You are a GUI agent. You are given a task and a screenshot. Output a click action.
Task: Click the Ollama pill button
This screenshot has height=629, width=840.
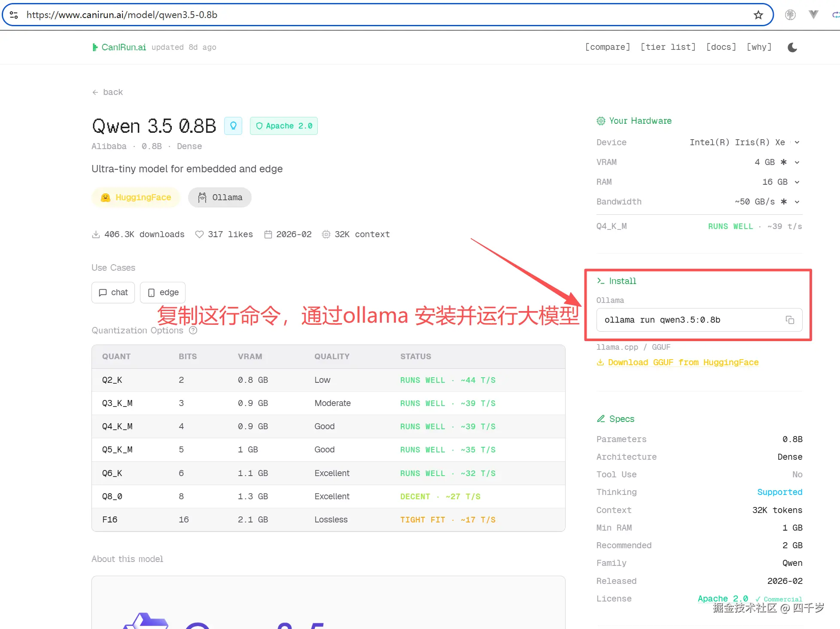(x=220, y=197)
